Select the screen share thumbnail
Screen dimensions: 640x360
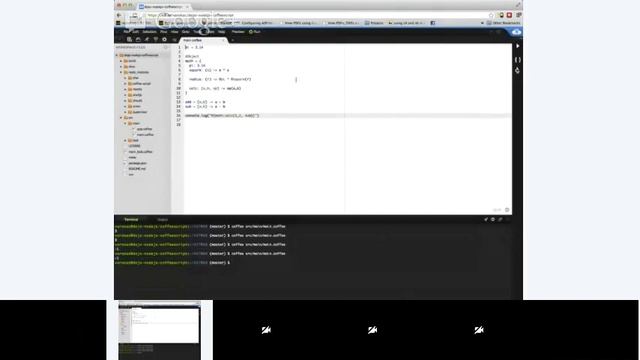click(x=160, y=331)
